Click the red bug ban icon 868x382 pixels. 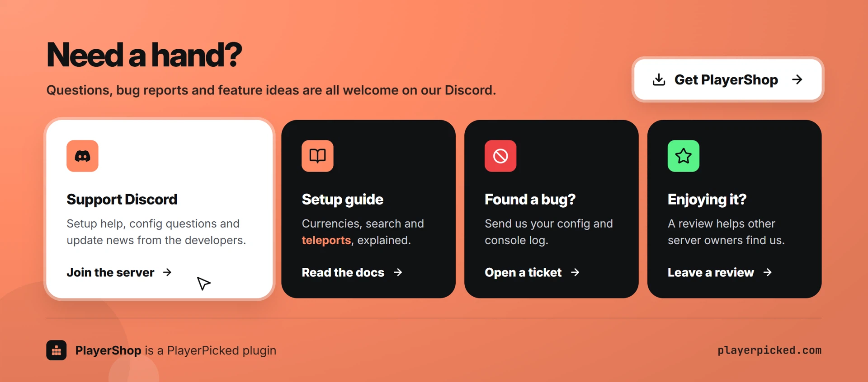click(500, 156)
